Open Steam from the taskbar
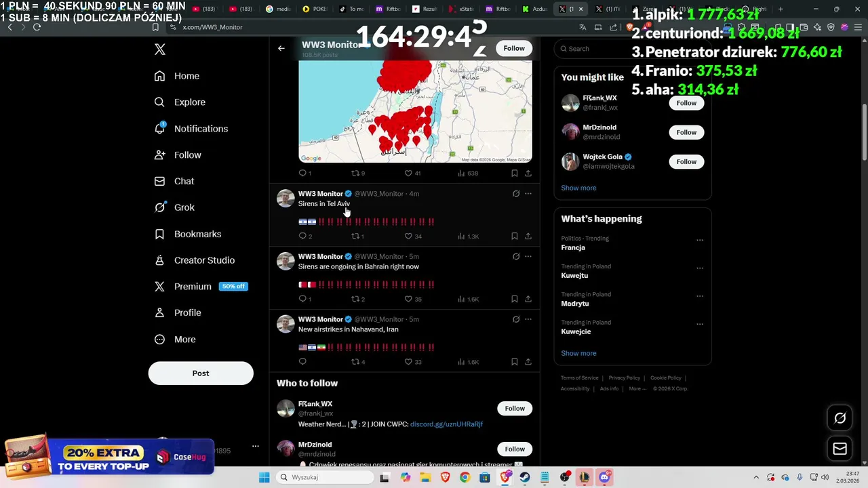 [525, 477]
